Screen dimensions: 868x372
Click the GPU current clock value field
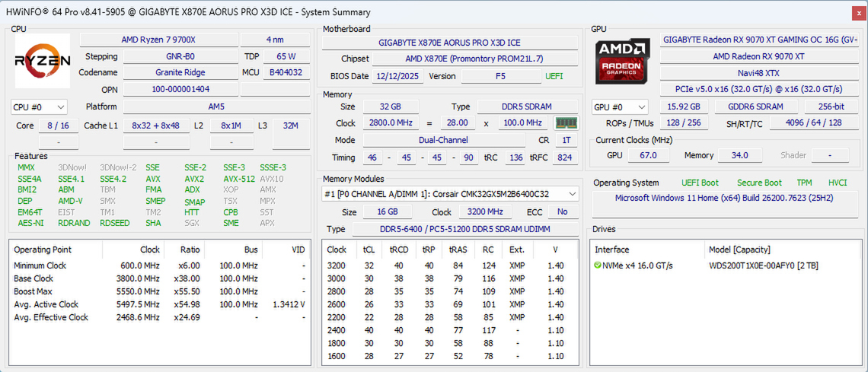(648, 155)
